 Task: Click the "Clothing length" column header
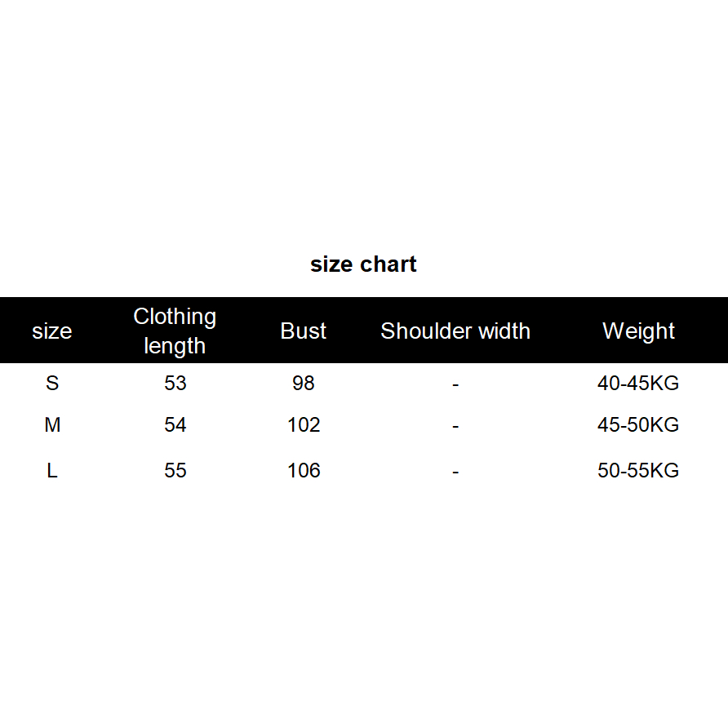pyautogui.click(x=175, y=331)
